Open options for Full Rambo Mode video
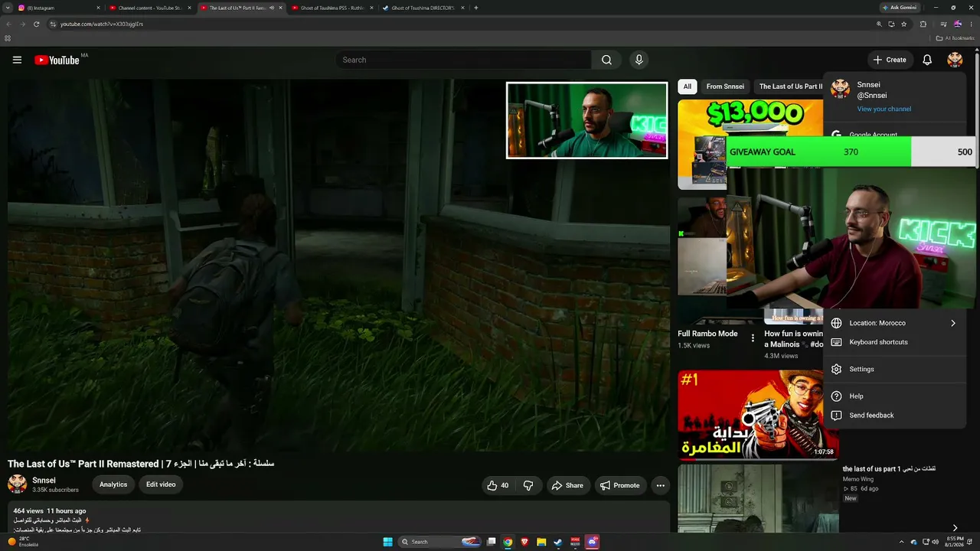This screenshot has width=980, height=551. pos(753,337)
